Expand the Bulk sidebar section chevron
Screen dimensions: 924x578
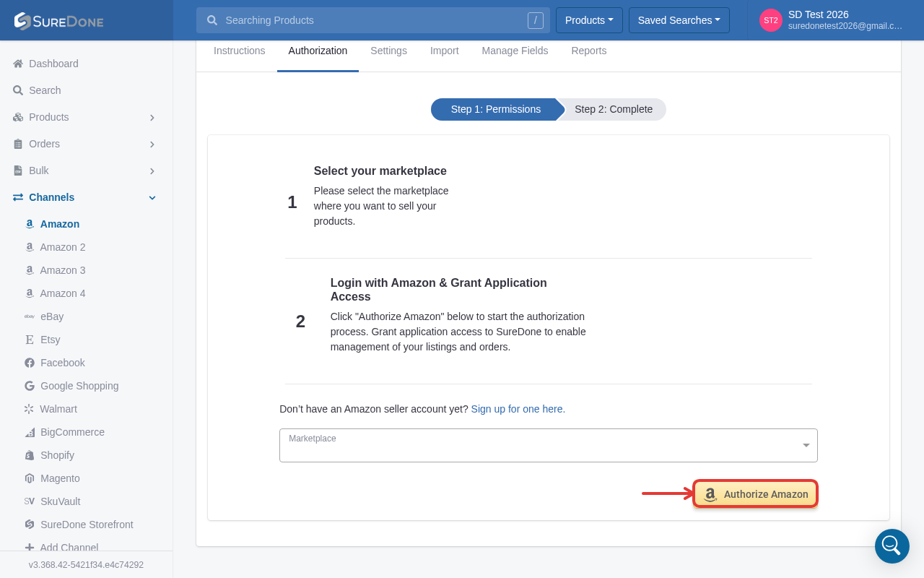[x=152, y=171]
